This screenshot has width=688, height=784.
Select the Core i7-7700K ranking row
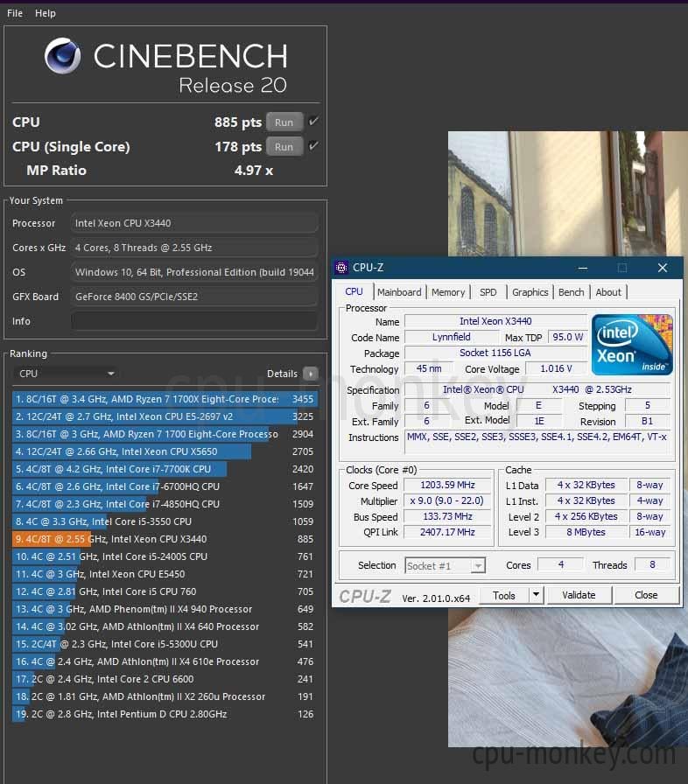tap(165, 469)
